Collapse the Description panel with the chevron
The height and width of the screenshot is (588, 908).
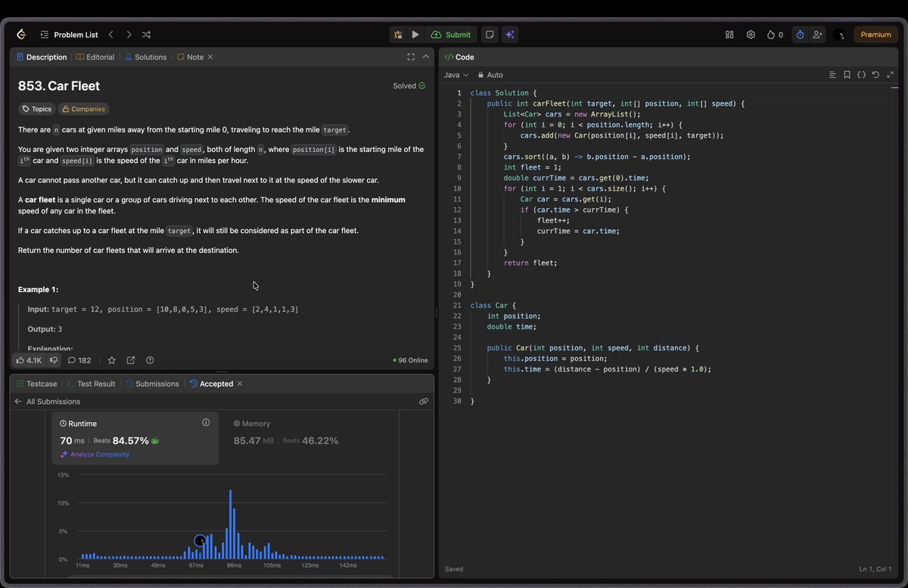(424, 57)
